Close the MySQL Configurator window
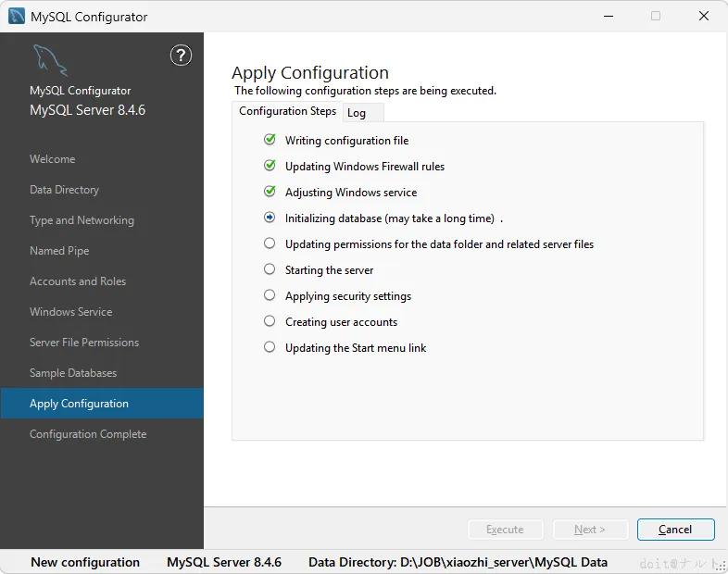 (x=704, y=16)
